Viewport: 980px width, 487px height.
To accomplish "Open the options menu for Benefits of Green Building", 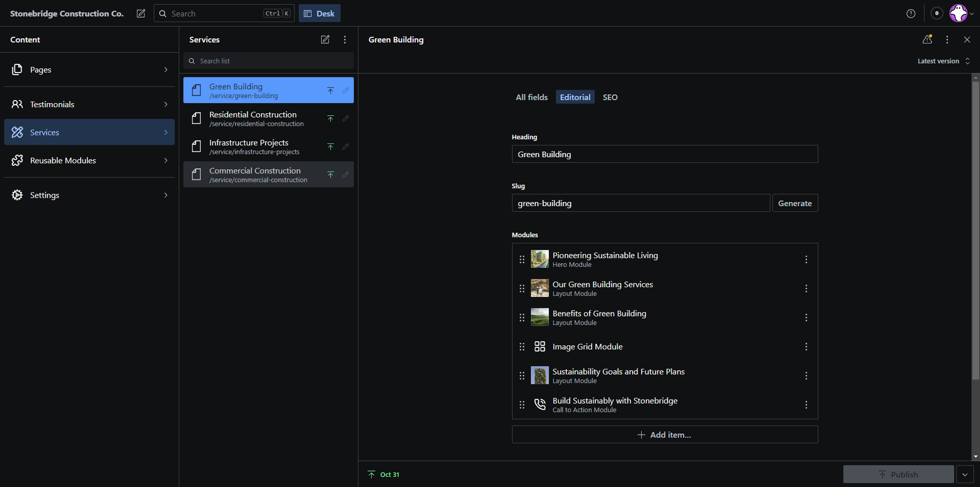I will tap(806, 317).
